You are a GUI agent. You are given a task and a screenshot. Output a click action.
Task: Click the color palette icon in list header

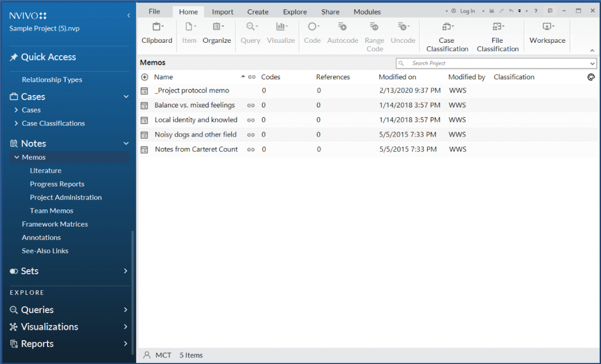591,77
